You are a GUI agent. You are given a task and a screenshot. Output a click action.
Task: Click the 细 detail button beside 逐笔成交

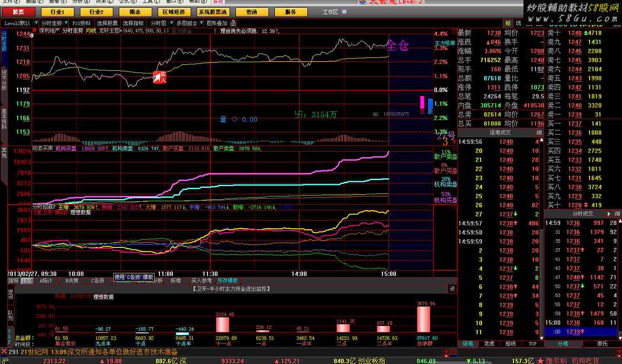(x=539, y=133)
